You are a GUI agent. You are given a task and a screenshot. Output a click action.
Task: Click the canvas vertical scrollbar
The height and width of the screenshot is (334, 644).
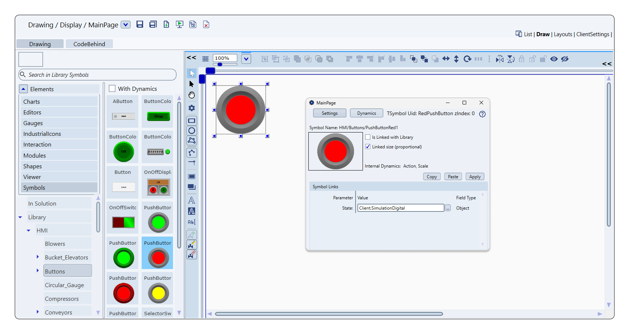(x=609, y=154)
